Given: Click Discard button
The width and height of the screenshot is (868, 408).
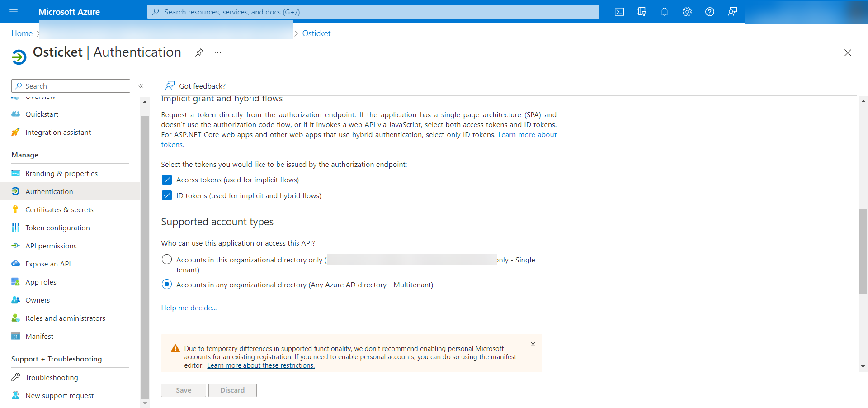Looking at the screenshot, I should [232, 390].
